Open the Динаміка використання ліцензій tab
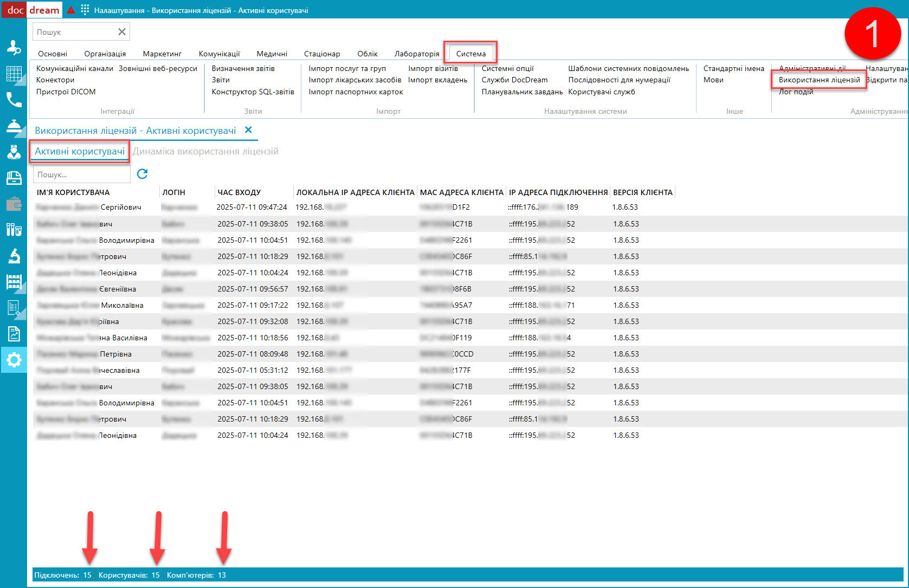Image resolution: width=909 pixels, height=588 pixels. [x=205, y=151]
